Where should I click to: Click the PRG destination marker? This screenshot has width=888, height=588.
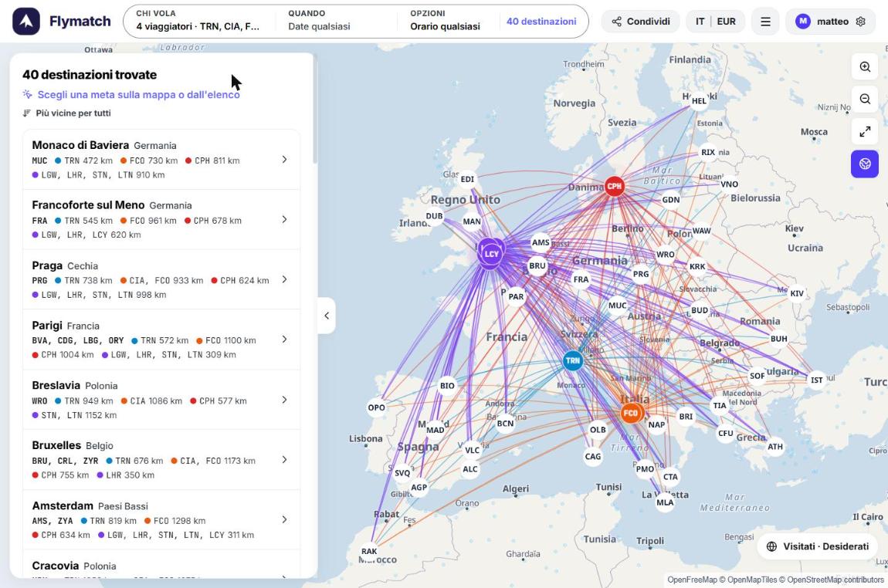[640, 274]
